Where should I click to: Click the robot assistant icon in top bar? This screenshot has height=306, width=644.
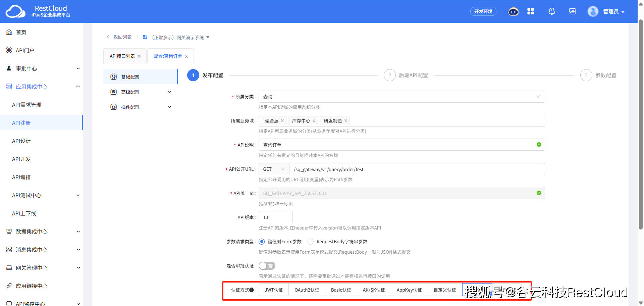[513, 11]
